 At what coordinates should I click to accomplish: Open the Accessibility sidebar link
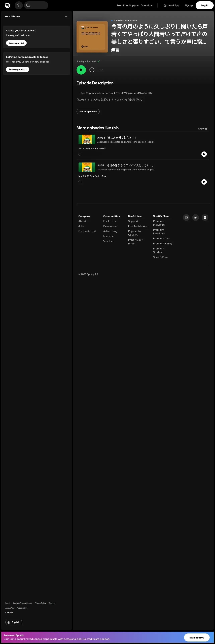pyautogui.click(x=22, y=608)
